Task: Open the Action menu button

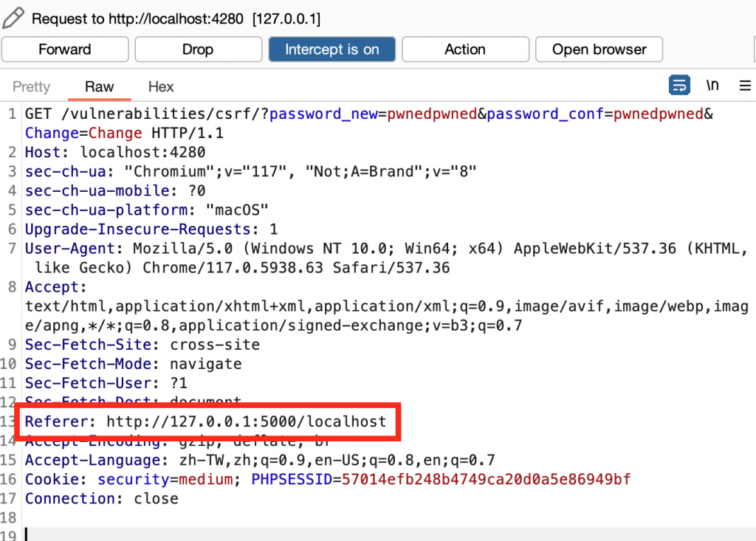Action: click(x=465, y=49)
